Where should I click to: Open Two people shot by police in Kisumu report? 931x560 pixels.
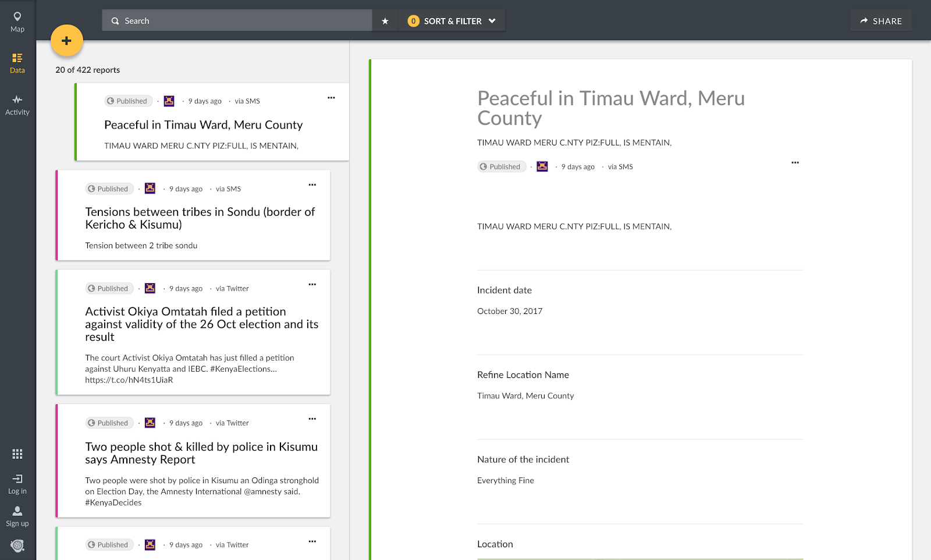click(x=201, y=453)
